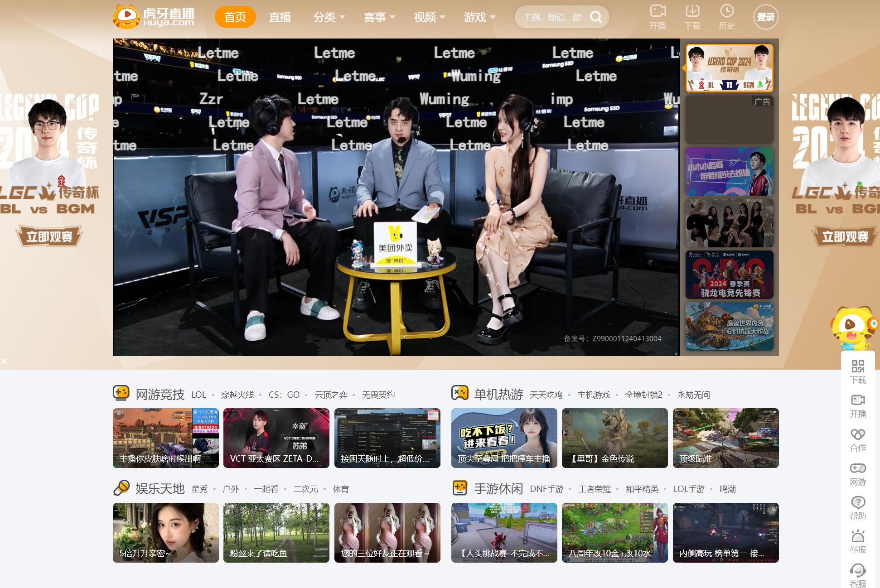The image size is (880, 588).
Task: Open the sidebar 客服 customer service icon
Action: [x=858, y=570]
